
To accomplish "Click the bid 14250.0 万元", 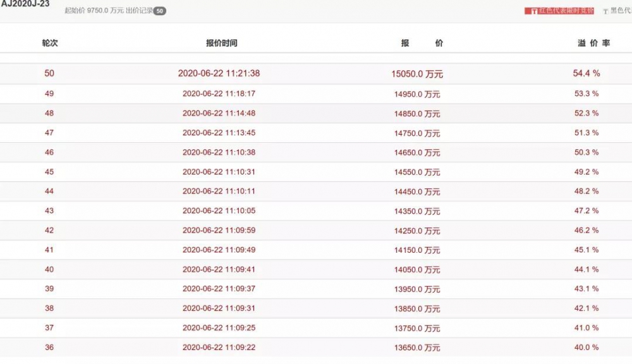I will click(x=417, y=231).
